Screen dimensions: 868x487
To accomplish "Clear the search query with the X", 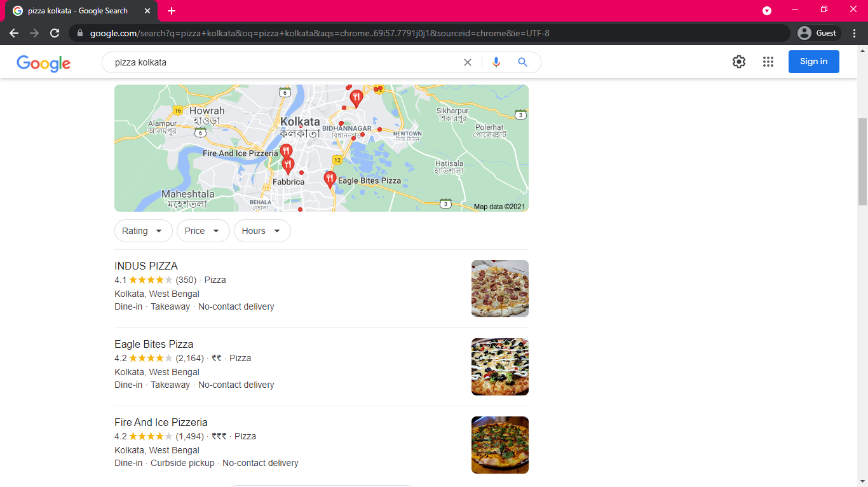I will click(468, 62).
